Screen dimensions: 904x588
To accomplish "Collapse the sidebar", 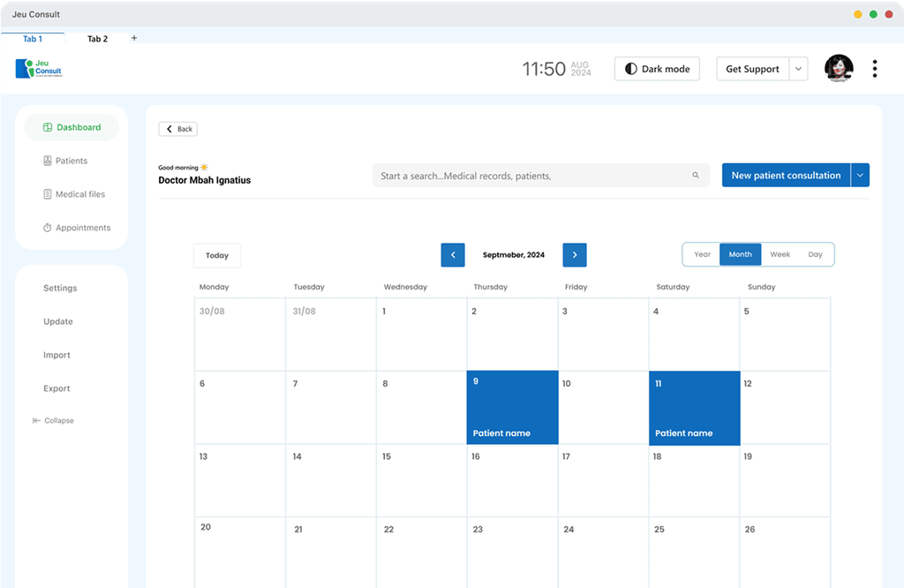I will click(53, 421).
